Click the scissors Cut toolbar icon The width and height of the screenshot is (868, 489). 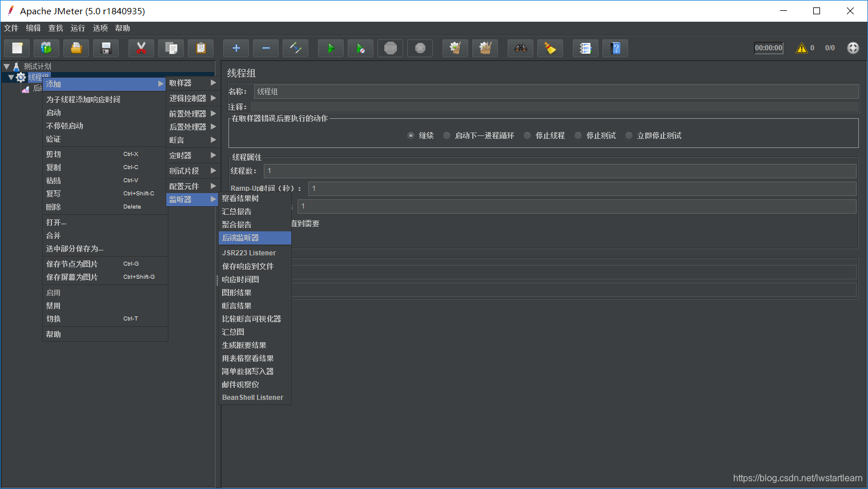(141, 49)
